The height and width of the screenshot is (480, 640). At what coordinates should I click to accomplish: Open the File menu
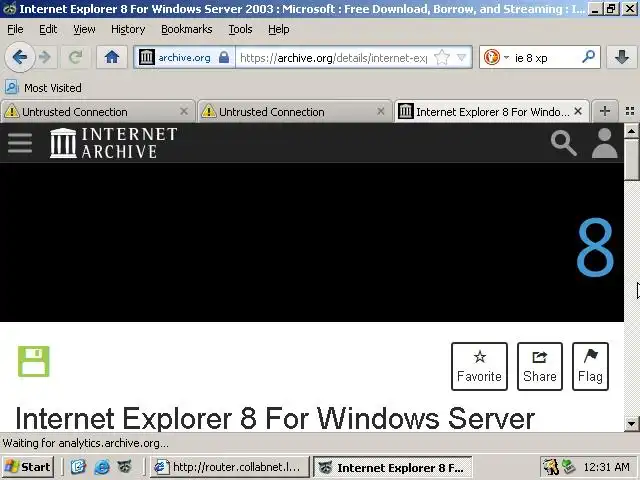click(15, 29)
